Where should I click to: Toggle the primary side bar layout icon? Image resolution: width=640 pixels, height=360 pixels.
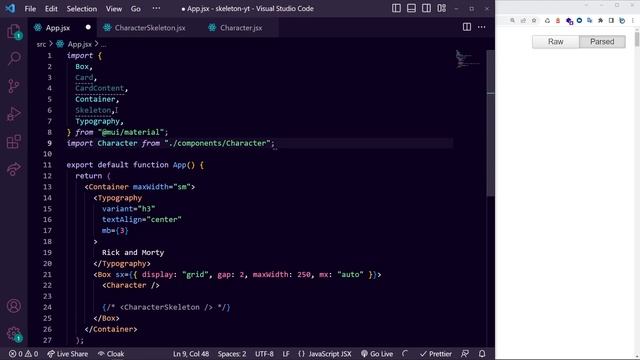click(396, 8)
